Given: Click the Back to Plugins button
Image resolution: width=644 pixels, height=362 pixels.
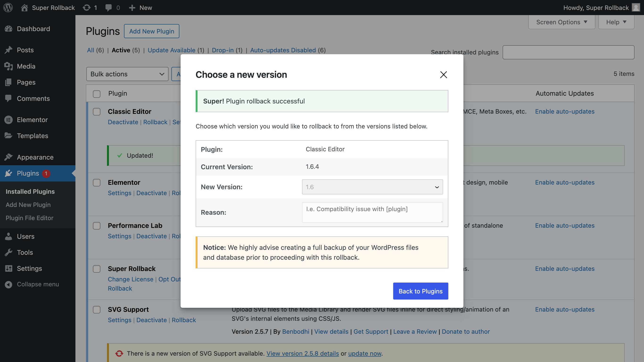Looking at the screenshot, I should coord(421,291).
